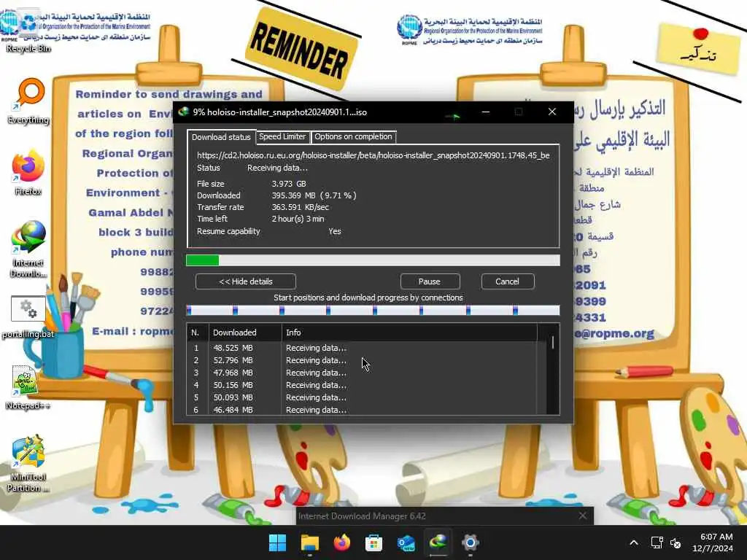This screenshot has height=560, width=747.
Task: Click the Info column header
Action: click(409, 332)
